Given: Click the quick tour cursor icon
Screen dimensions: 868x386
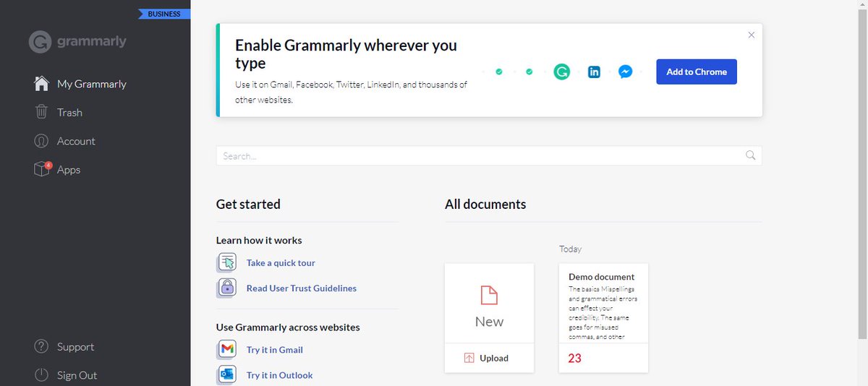Looking at the screenshot, I should click(x=227, y=262).
